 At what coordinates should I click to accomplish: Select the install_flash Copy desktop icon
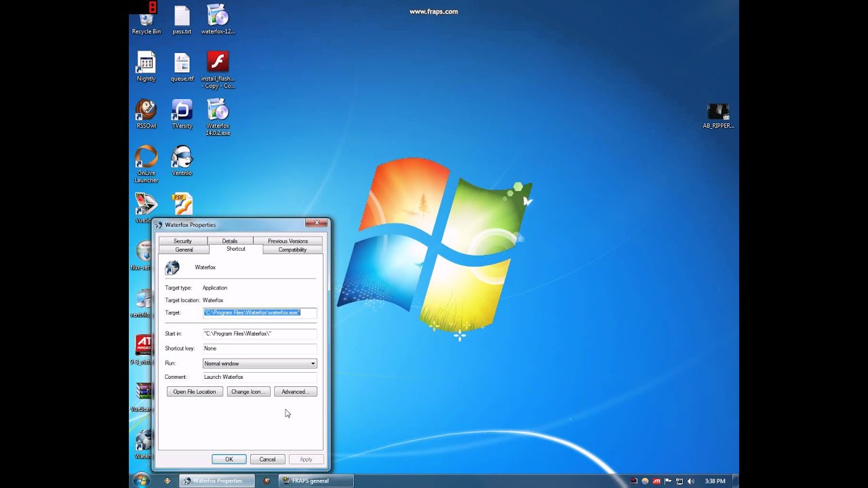[x=218, y=70]
